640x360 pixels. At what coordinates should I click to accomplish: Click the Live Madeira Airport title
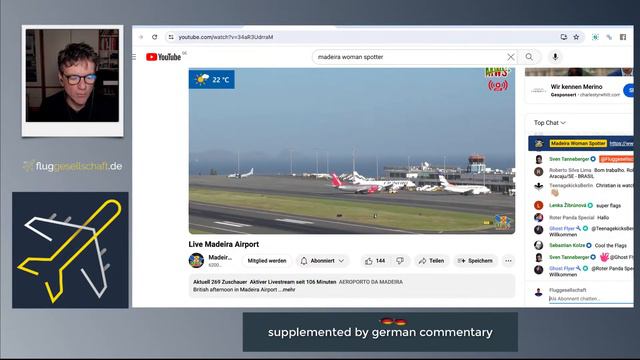pyautogui.click(x=224, y=244)
